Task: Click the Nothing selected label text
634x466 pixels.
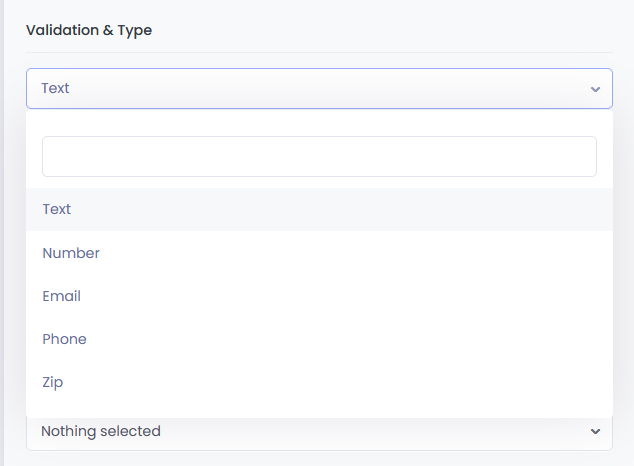Action: click(x=101, y=431)
